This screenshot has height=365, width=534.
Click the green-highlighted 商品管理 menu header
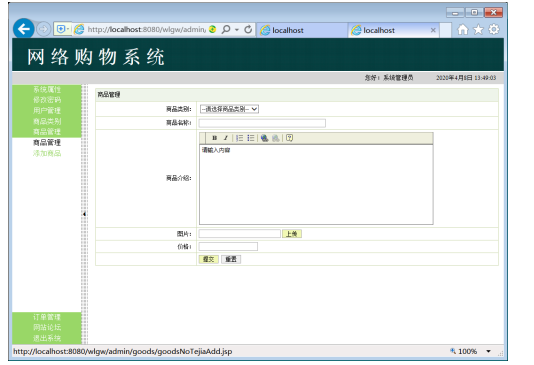(47, 132)
